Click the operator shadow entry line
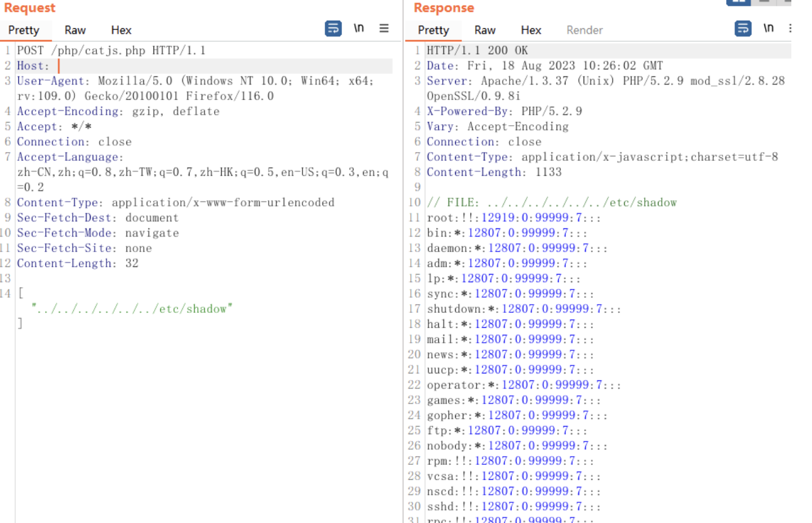 click(x=525, y=385)
